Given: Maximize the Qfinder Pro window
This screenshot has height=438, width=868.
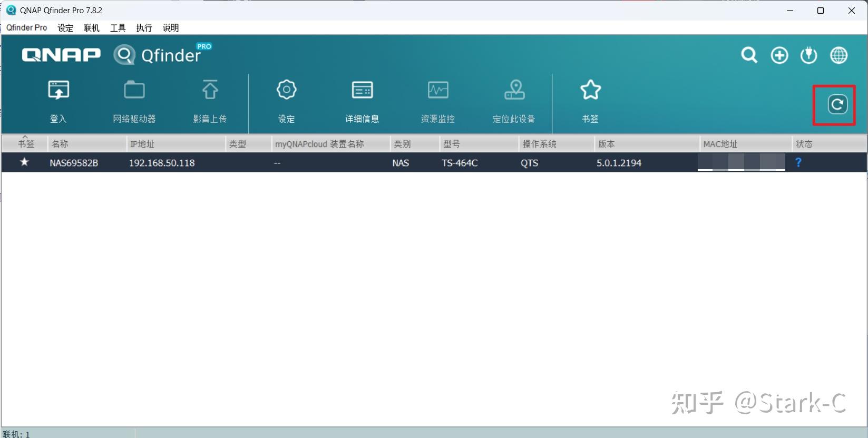Looking at the screenshot, I should (x=820, y=11).
